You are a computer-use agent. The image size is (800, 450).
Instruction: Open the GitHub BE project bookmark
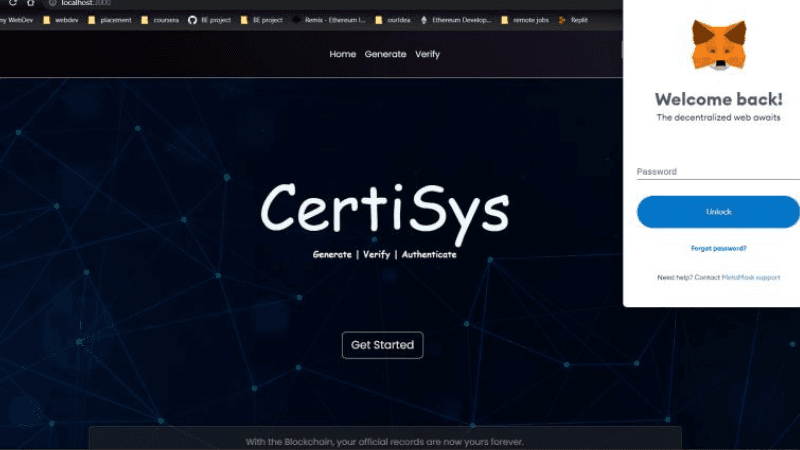pyautogui.click(x=209, y=20)
